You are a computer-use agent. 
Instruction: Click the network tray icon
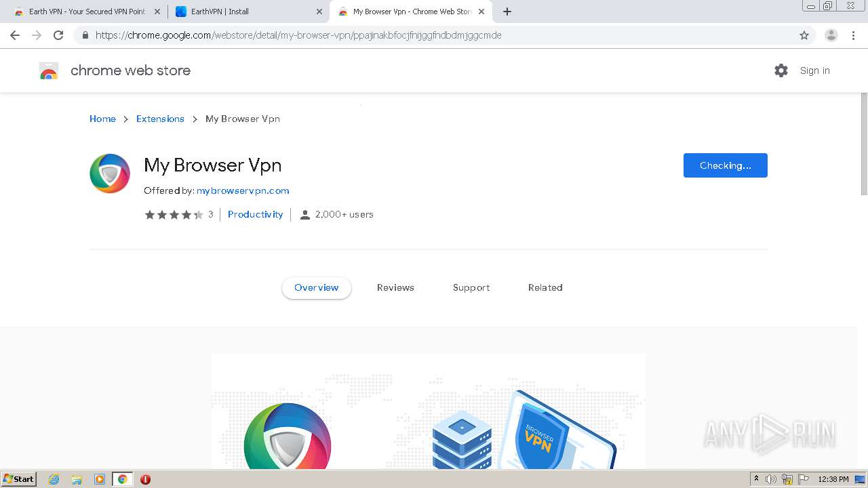(787, 479)
